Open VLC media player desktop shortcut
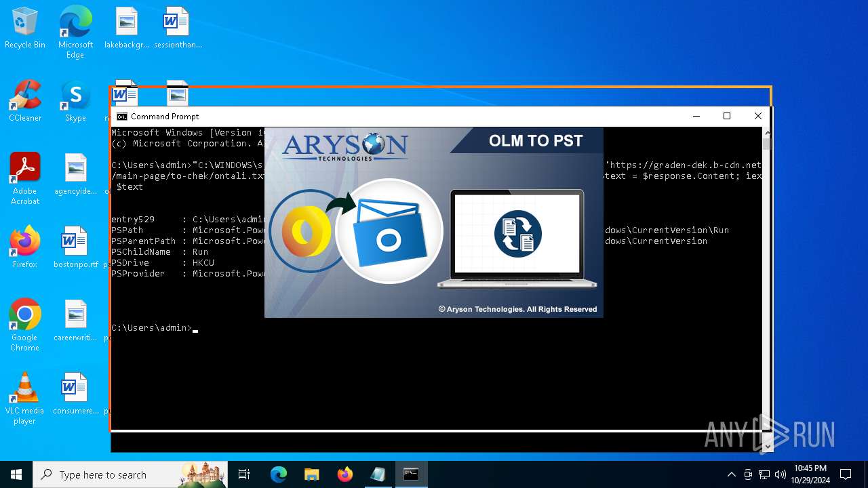This screenshot has height=488, width=868. 25,399
